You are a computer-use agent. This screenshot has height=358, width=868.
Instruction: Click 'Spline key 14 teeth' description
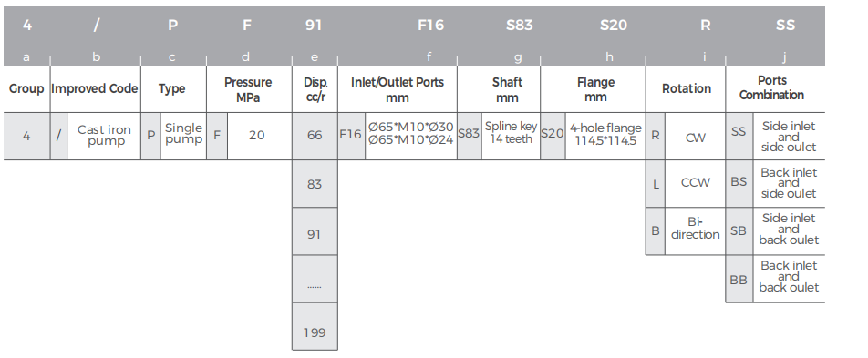[511, 133]
